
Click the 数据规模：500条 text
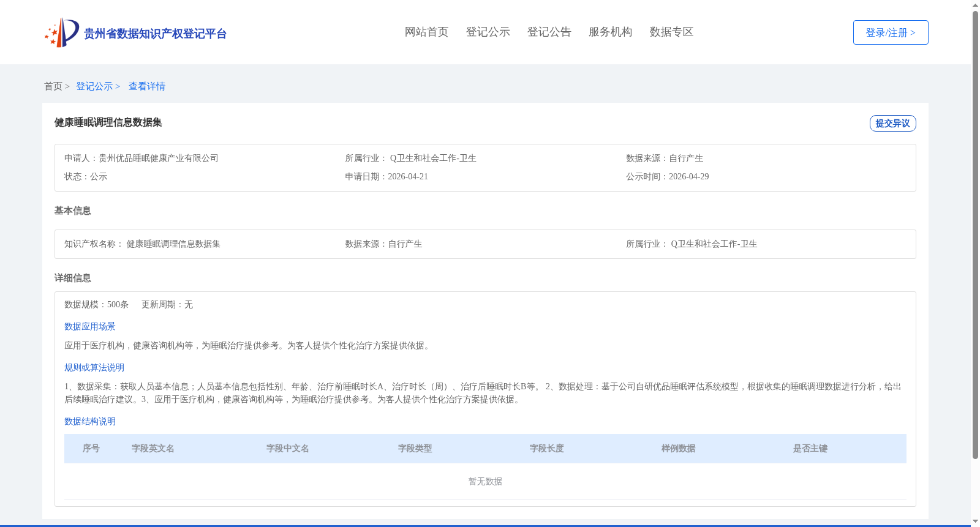click(96, 304)
